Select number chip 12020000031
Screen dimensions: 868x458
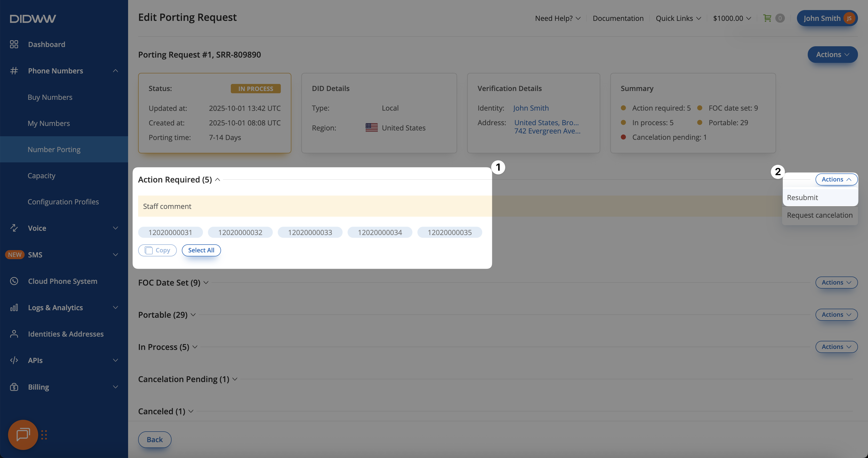point(170,232)
